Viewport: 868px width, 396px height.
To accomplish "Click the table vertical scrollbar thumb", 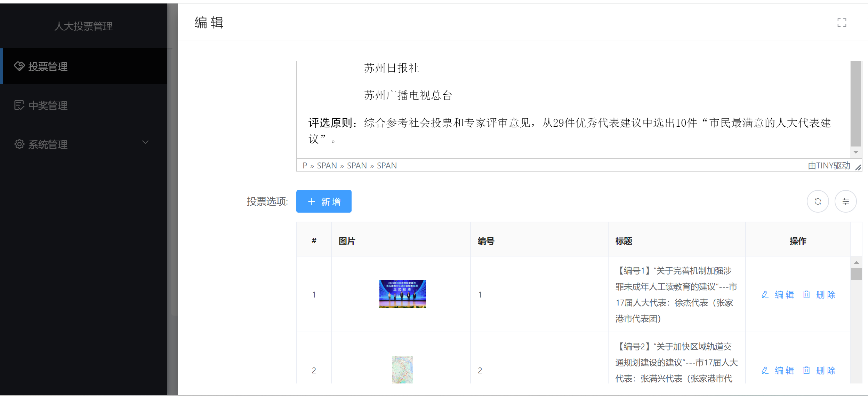I will [x=857, y=274].
